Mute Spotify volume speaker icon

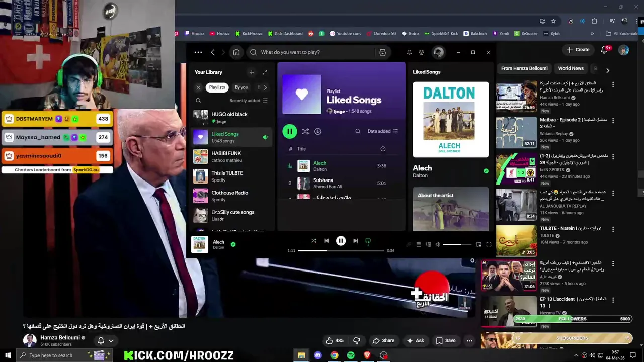click(x=438, y=245)
